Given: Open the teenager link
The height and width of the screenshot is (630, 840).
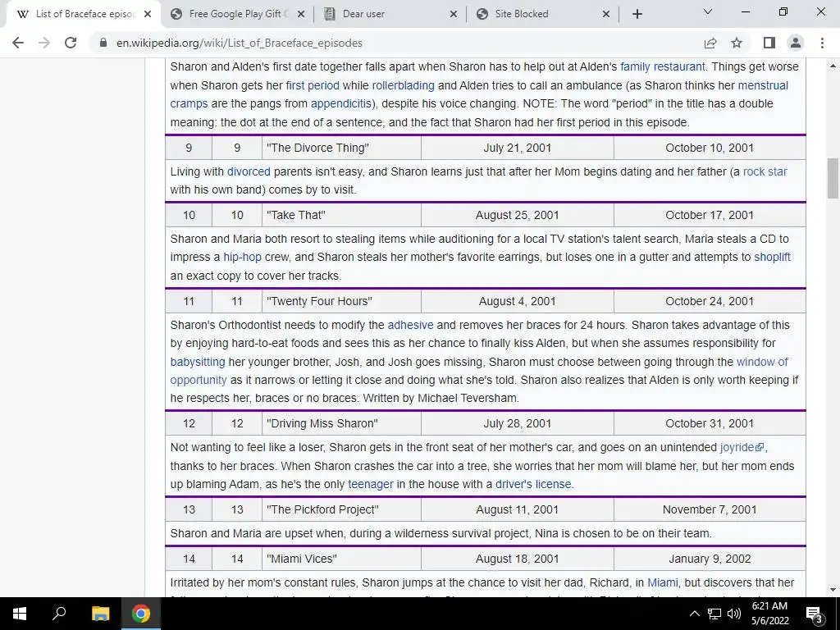Looking at the screenshot, I should [371, 484].
